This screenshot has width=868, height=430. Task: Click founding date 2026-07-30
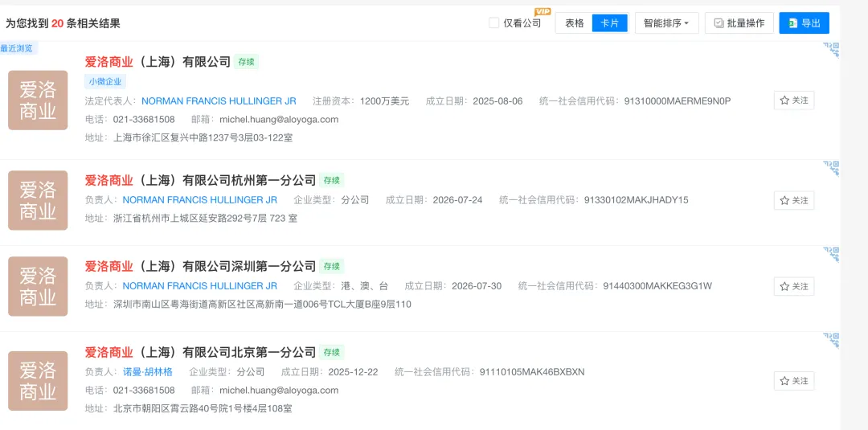click(x=477, y=286)
